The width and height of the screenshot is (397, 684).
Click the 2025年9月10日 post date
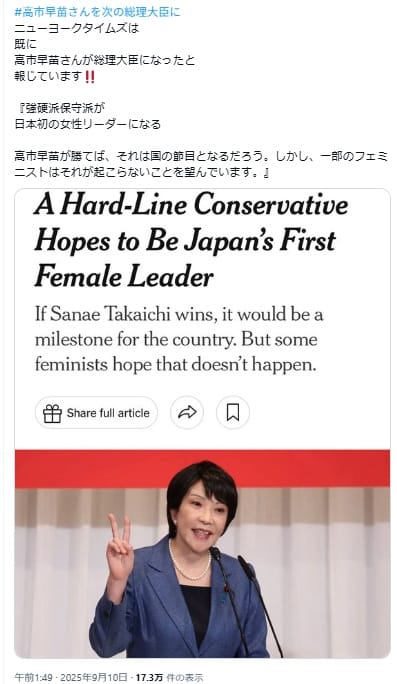94,677
